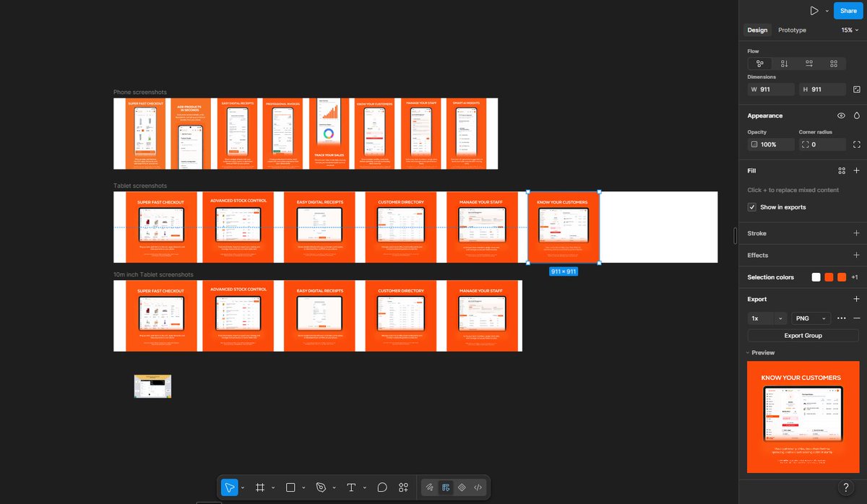Select the Move tool in bottom toolbar
This screenshot has height=504, width=867.
point(229,487)
